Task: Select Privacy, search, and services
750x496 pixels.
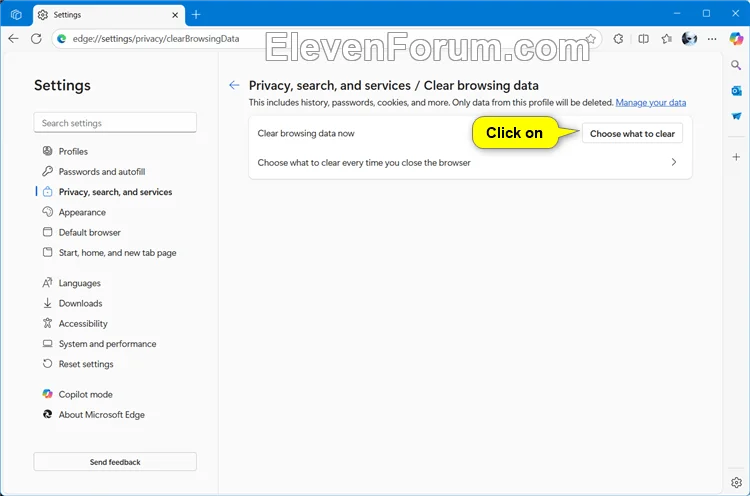Action: (115, 192)
